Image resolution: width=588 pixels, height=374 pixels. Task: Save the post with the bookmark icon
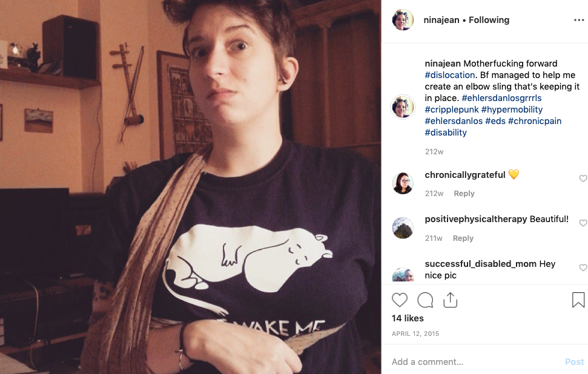578,300
